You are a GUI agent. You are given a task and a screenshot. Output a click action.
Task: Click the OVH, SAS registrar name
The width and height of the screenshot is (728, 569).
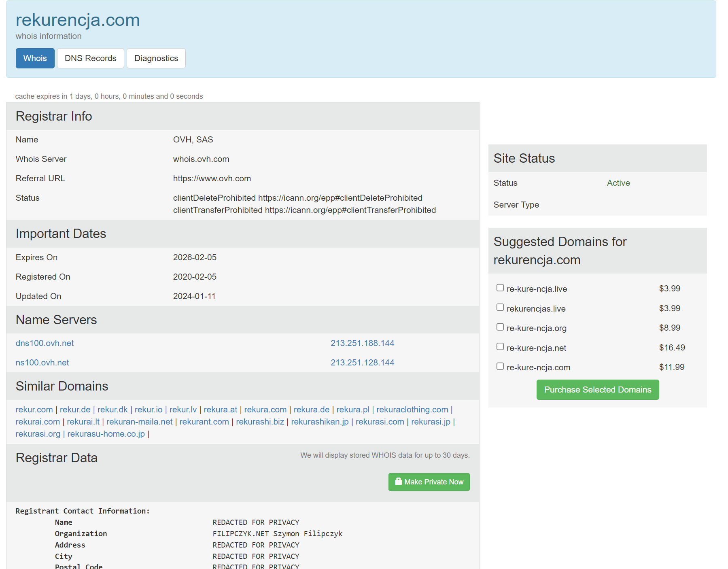point(193,140)
